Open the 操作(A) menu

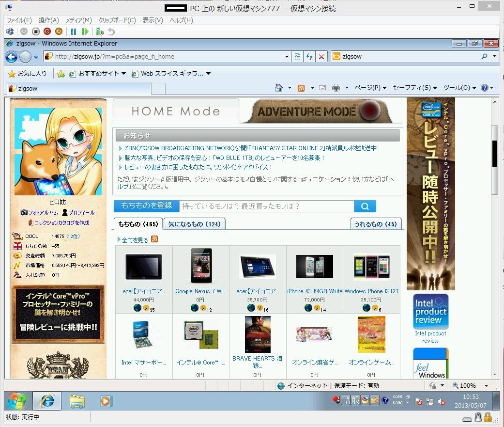point(48,20)
